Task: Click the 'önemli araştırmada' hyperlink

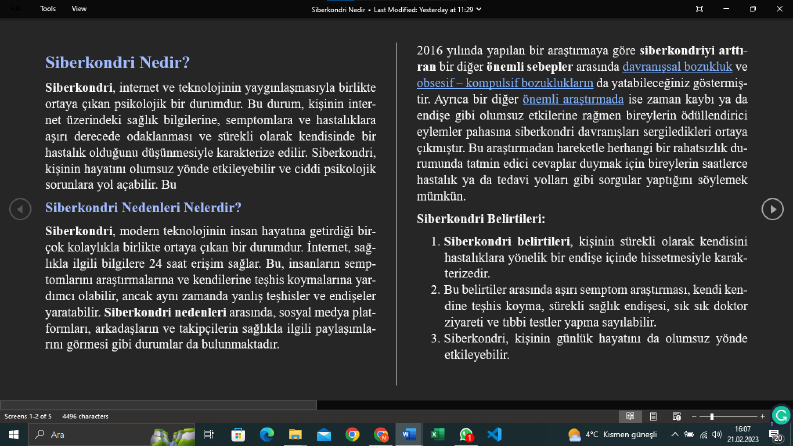Action: pyautogui.click(x=573, y=99)
